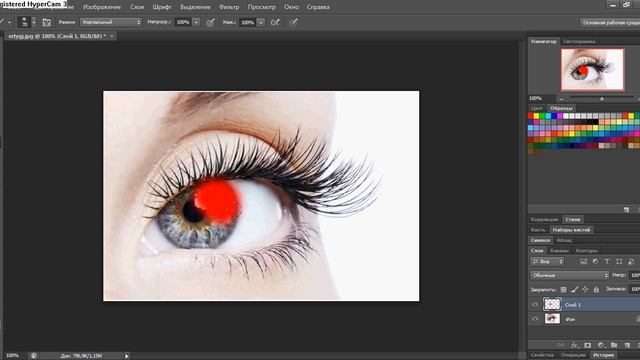Switch to the Каналы tab
Screen dimensions: 640x360
[560, 251]
